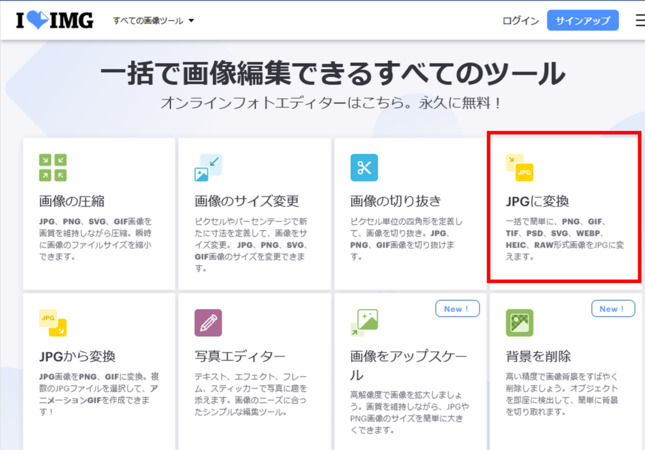Click the crop scissors icon
Viewport: 645px width, 450px height.
click(x=364, y=167)
